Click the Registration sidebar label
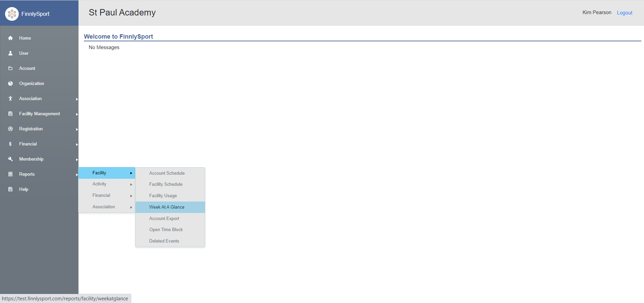The image size is (644, 303). click(x=31, y=129)
